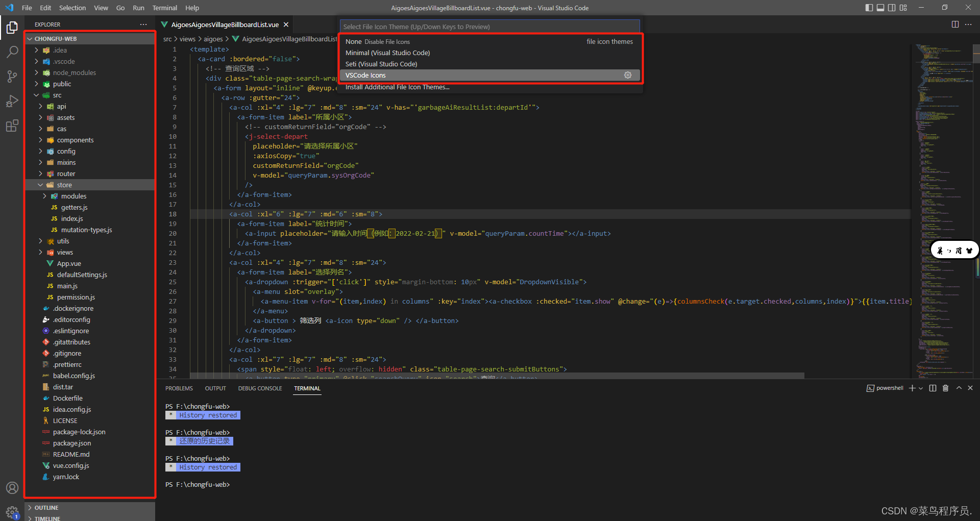Open the Run and Debug view

(x=12, y=101)
